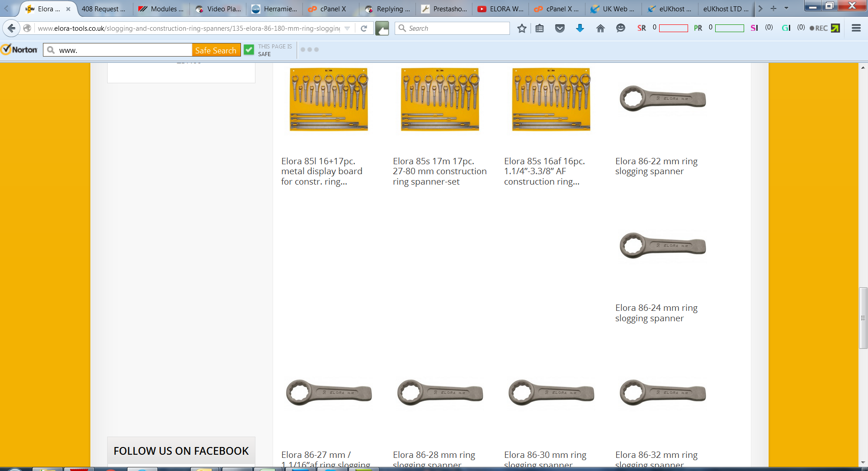Open Elora 86-24 mm ring slogging spanner link
Image resolution: width=868 pixels, height=471 pixels.
[656, 313]
